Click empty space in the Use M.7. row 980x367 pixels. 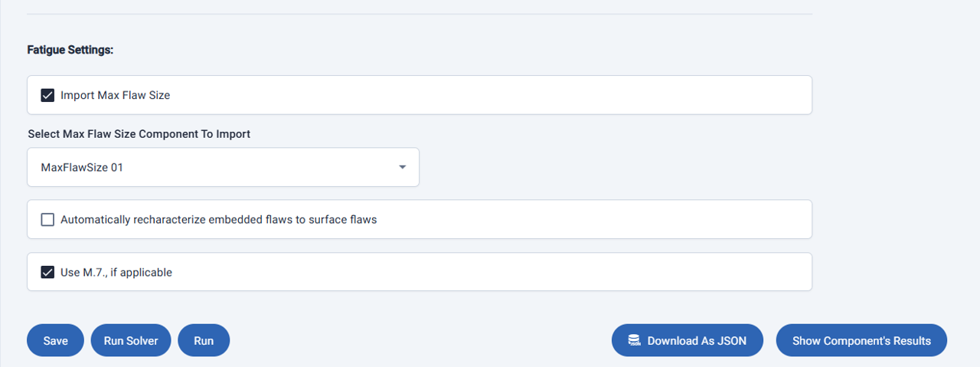(x=498, y=272)
